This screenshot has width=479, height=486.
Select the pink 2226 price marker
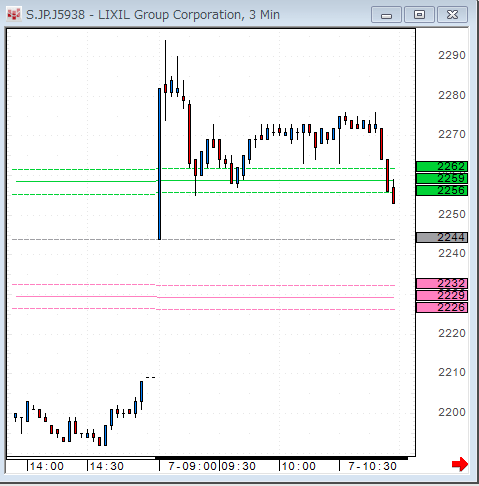tap(442, 307)
